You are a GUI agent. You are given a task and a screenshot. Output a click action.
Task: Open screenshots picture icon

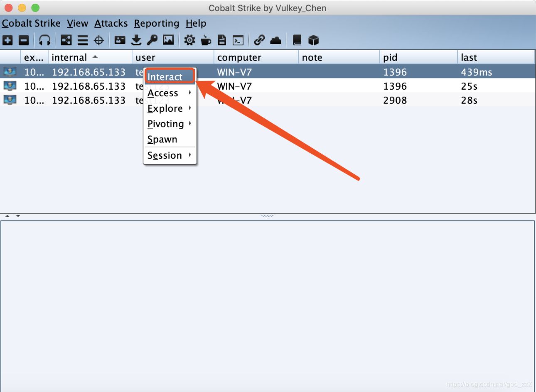click(168, 40)
